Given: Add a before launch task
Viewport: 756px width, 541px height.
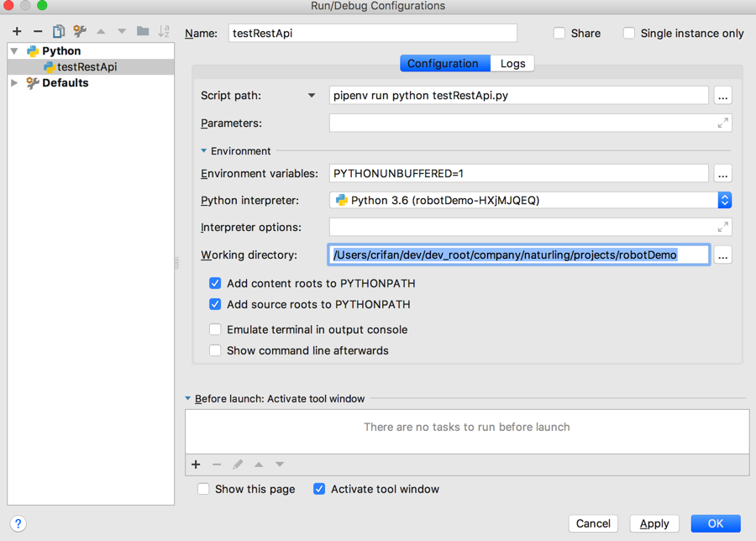Looking at the screenshot, I should (x=196, y=465).
